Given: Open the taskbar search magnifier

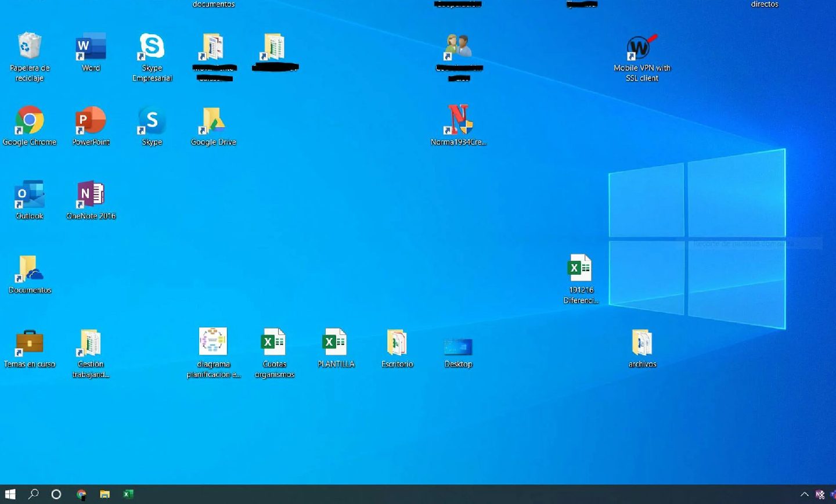Looking at the screenshot, I should pyautogui.click(x=33, y=494).
